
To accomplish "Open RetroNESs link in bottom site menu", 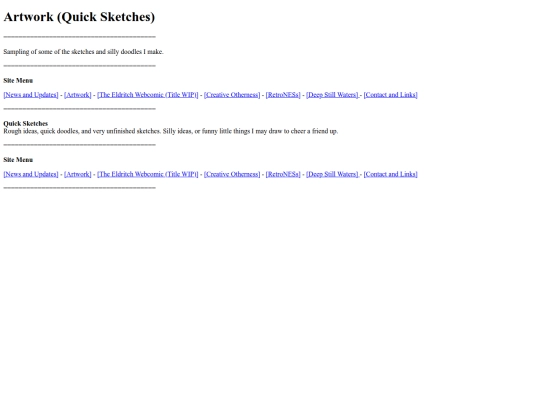I will (283, 174).
